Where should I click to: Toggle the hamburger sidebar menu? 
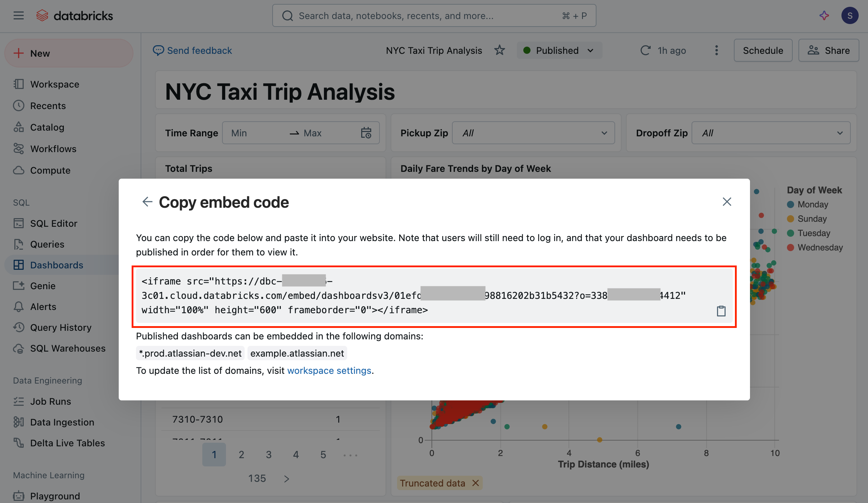pos(19,16)
